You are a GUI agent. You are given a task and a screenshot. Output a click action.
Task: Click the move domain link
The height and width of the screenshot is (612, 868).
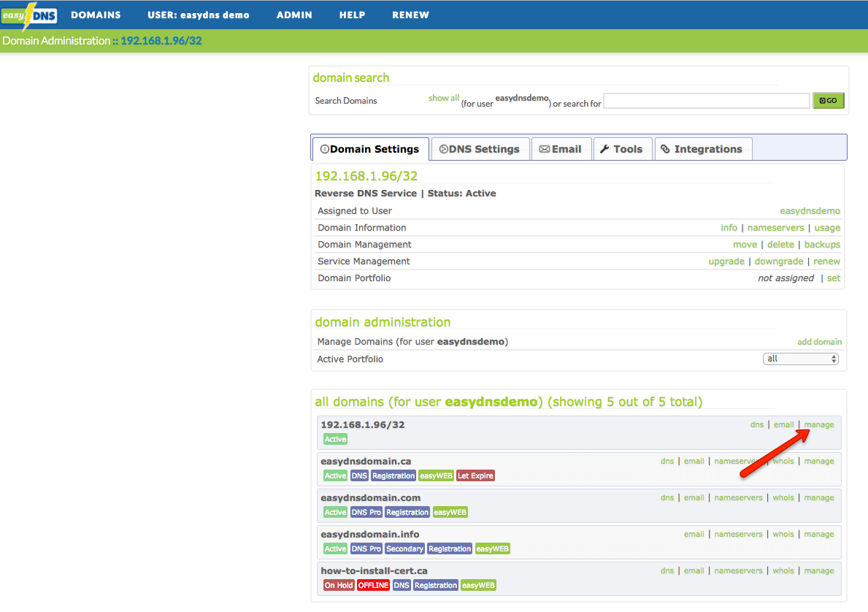coord(745,244)
